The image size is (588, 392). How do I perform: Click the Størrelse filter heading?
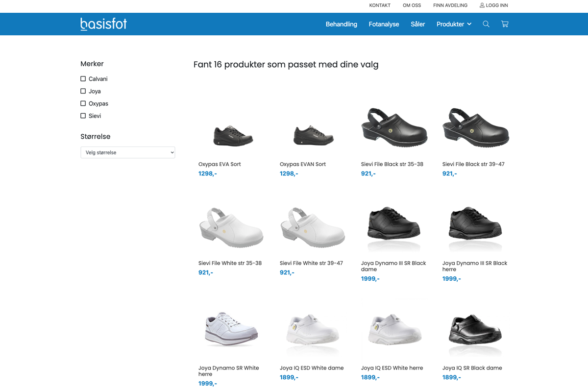click(x=96, y=136)
